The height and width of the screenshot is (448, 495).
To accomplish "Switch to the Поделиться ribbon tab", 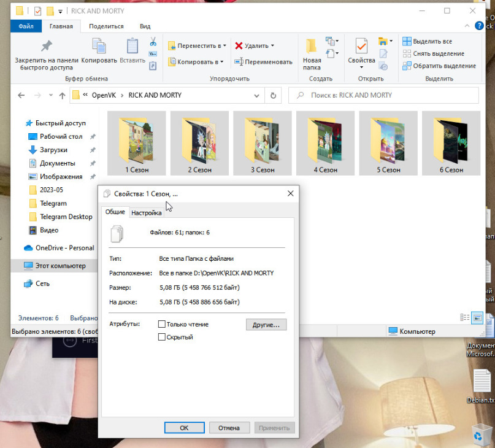I will pyautogui.click(x=106, y=26).
